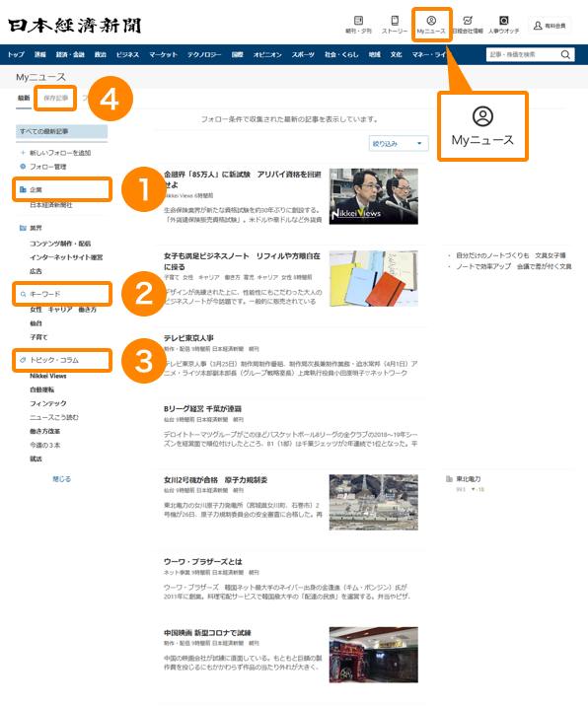The width and height of the screenshot is (588, 706).
Task: Open the ストーリー icon in the header
Action: tap(395, 25)
